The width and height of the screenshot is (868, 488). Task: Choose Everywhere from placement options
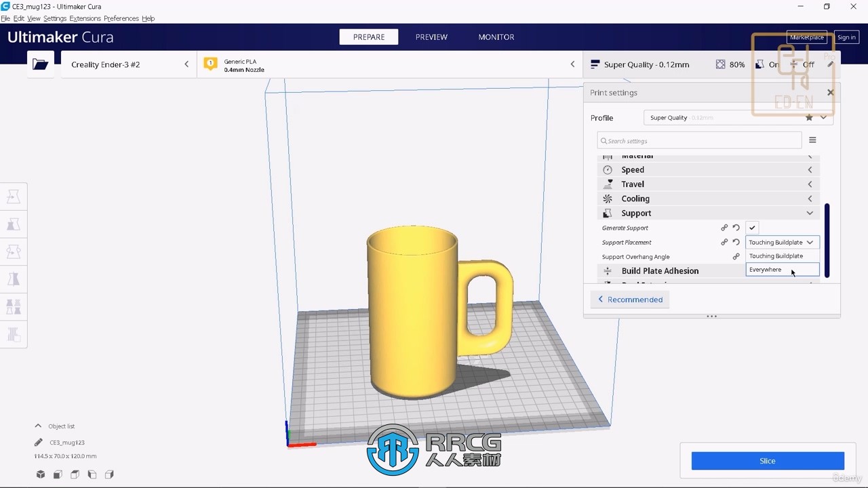pyautogui.click(x=783, y=269)
